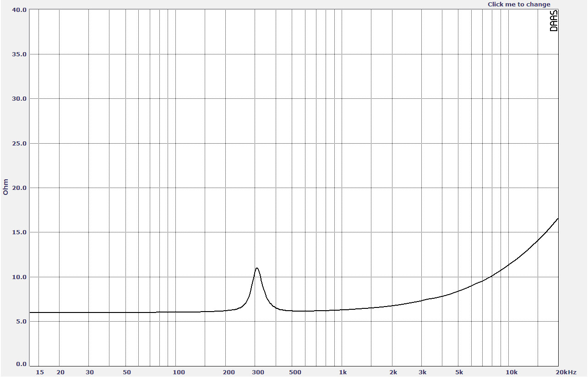
Task: Click the 35.0 y-axis tick label
Action: [19, 54]
